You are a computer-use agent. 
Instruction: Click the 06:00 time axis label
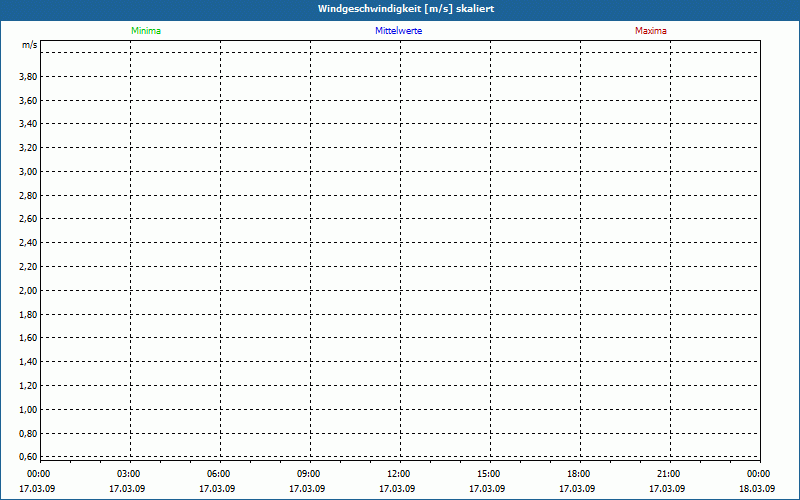coord(218,474)
